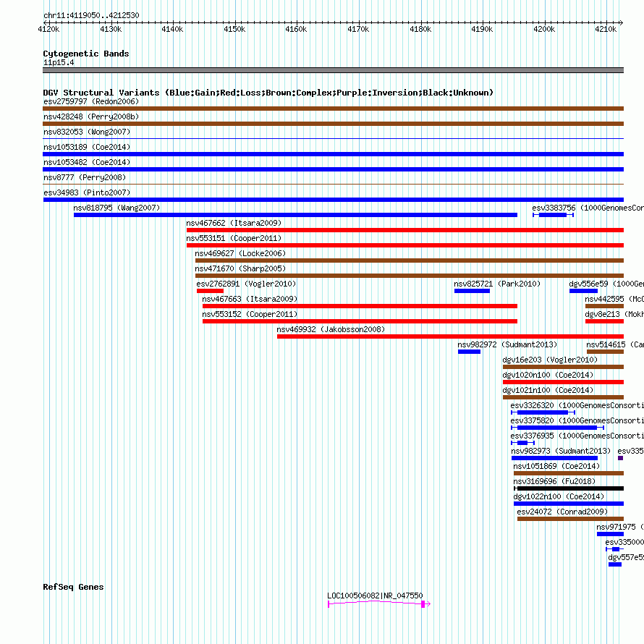Open the nsv825721 (Park2010) variant label
Image resolution: width=644 pixels, height=644 pixels.
[497, 284]
